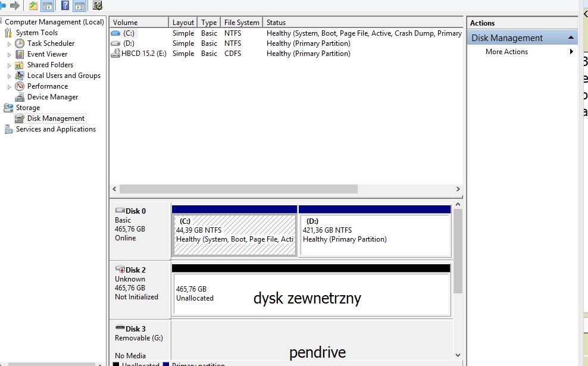Viewport: 588px width, 366px height.
Task: Click the Disk 3 No Media label
Action: (130, 355)
